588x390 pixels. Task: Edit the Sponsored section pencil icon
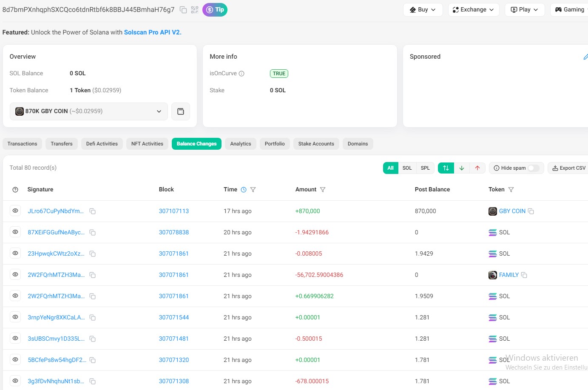pyautogui.click(x=585, y=57)
